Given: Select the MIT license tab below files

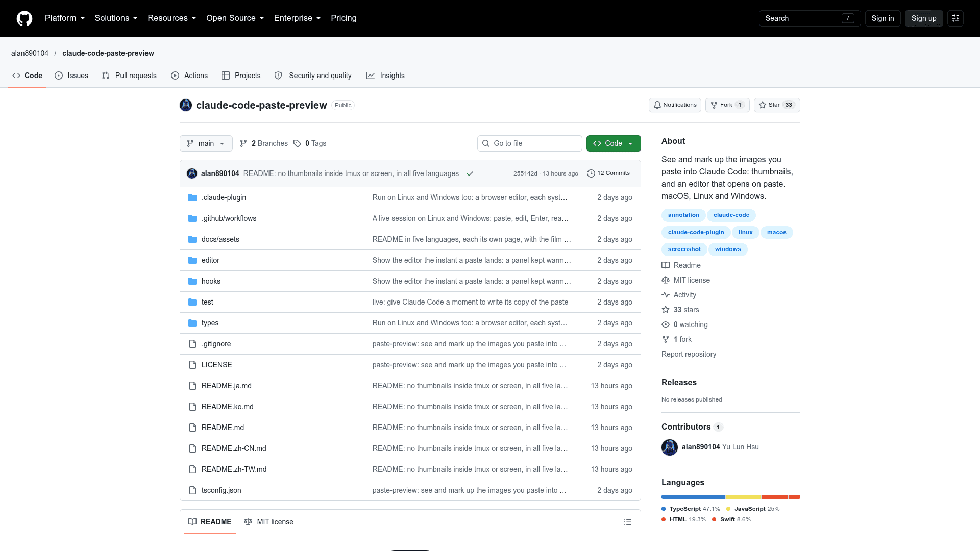Looking at the screenshot, I should coord(268,522).
